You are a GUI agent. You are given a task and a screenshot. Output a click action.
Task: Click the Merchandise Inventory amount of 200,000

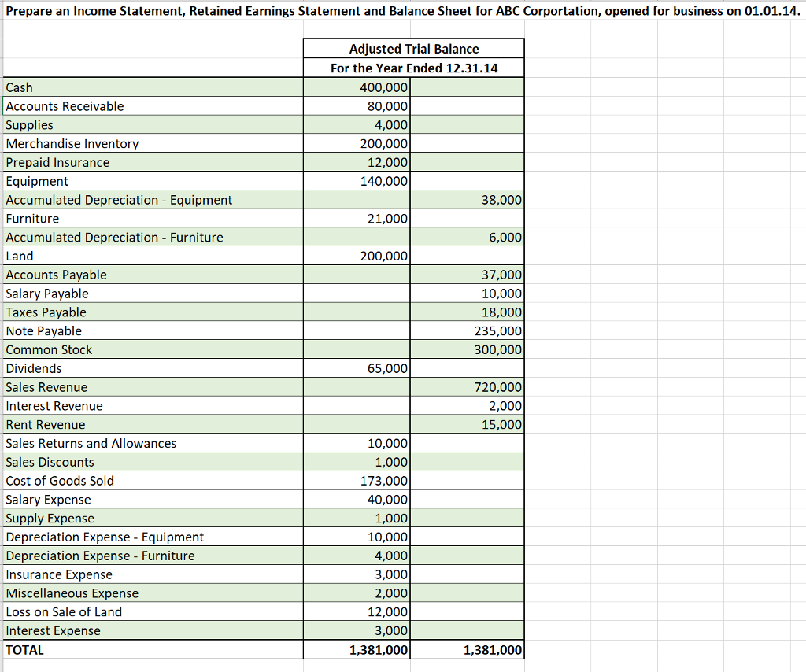[x=384, y=143]
